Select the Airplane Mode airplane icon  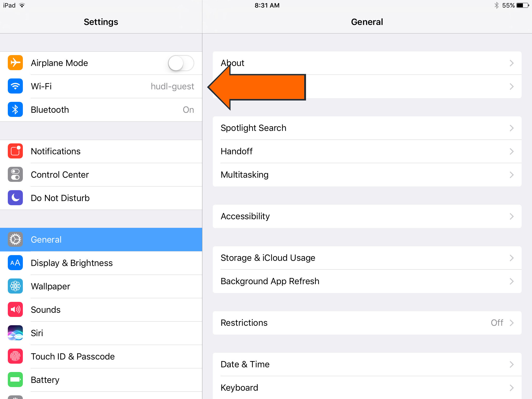tap(15, 63)
